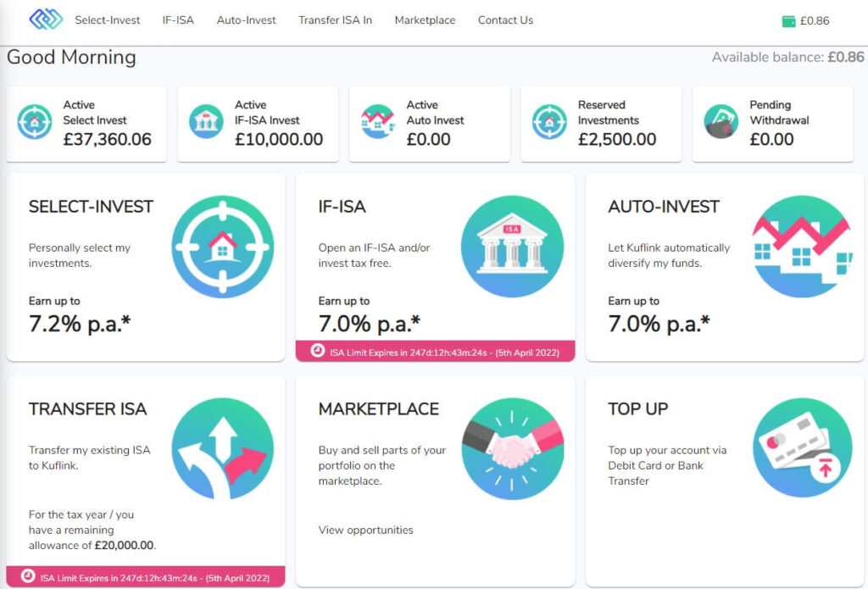Click the Good Morning greeting

71,57
